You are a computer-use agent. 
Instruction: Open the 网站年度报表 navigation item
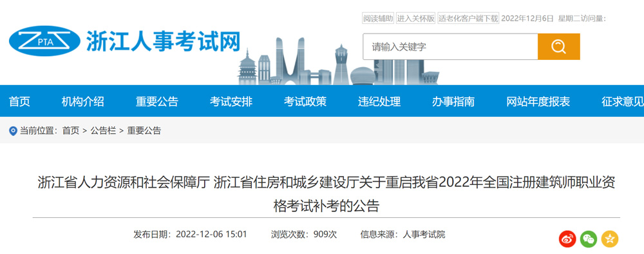[538, 101]
